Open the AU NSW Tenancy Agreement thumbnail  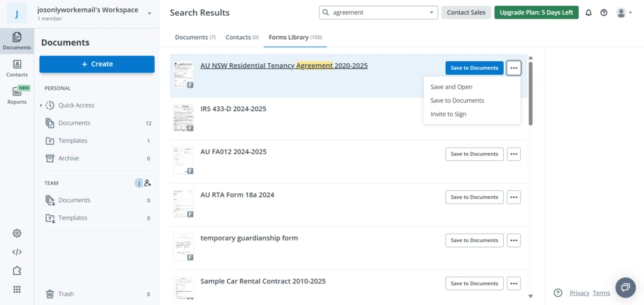click(183, 75)
